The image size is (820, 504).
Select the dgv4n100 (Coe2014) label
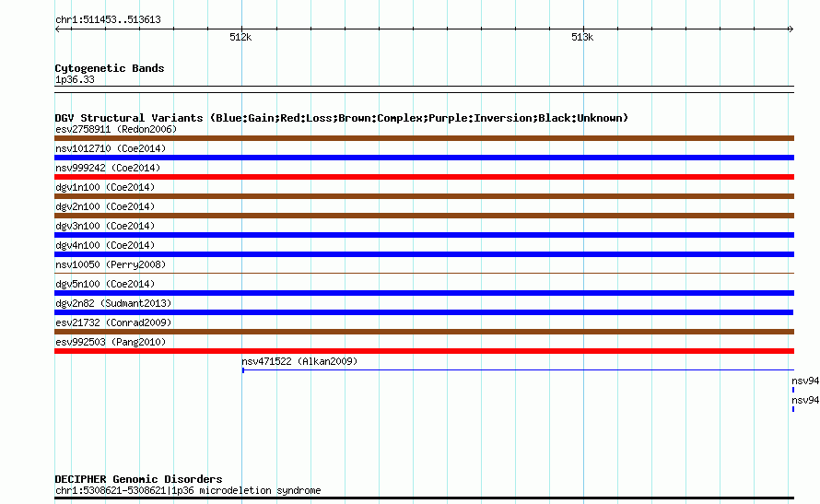105,245
